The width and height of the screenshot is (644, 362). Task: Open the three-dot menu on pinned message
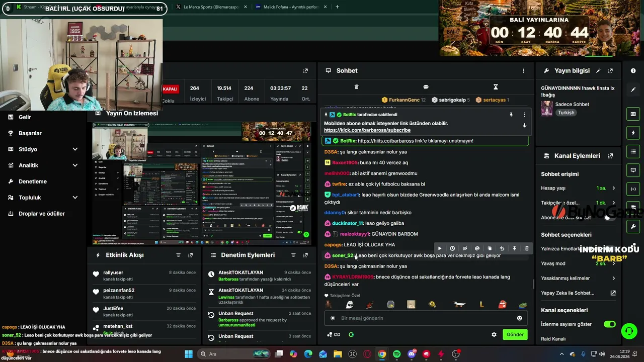(524, 115)
